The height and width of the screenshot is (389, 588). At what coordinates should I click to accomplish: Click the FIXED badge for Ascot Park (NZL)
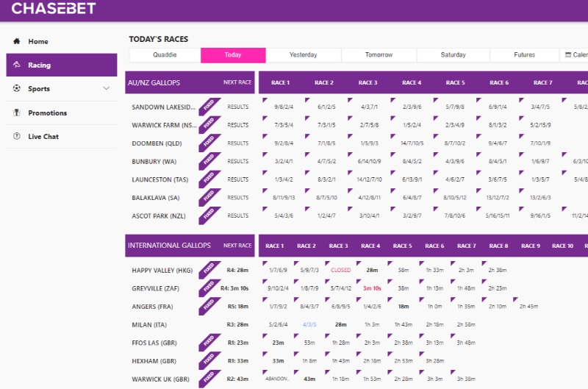coord(209,215)
